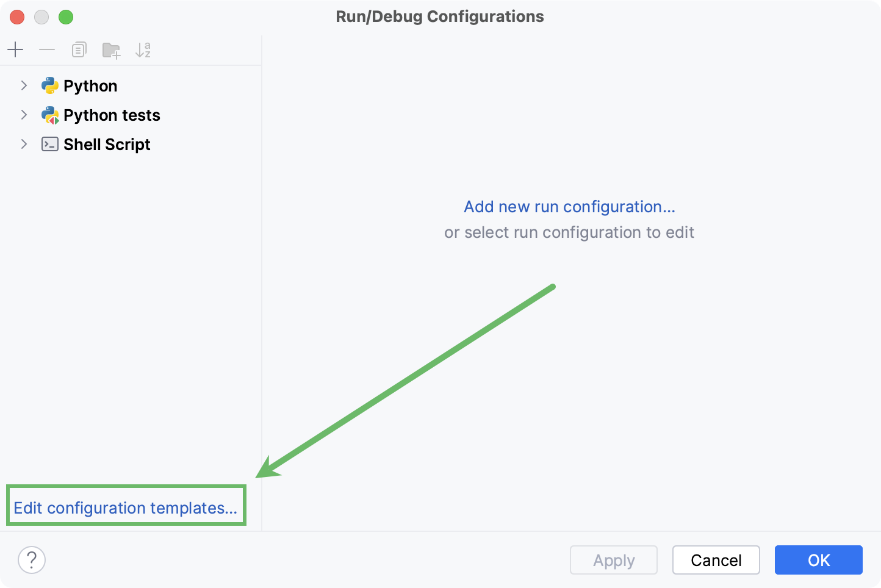This screenshot has width=881, height=588.
Task: Select the Python tests tree entry
Action: point(112,115)
